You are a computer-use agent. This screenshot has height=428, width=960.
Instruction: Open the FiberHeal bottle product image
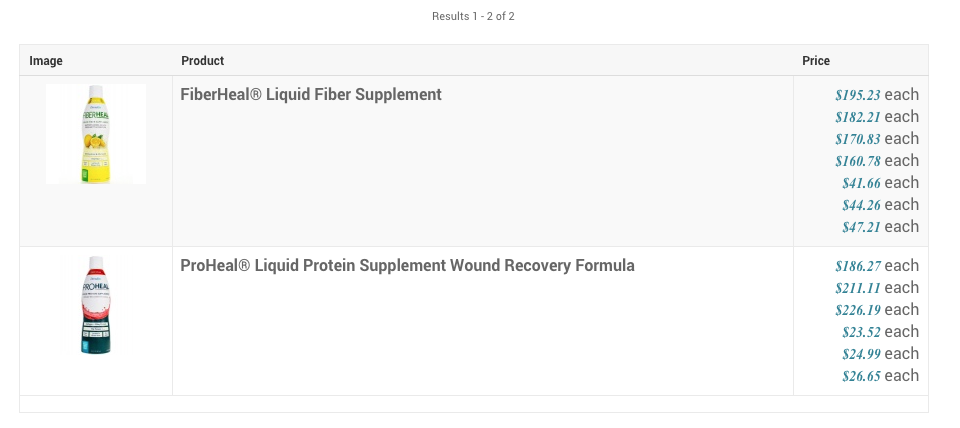[96, 134]
